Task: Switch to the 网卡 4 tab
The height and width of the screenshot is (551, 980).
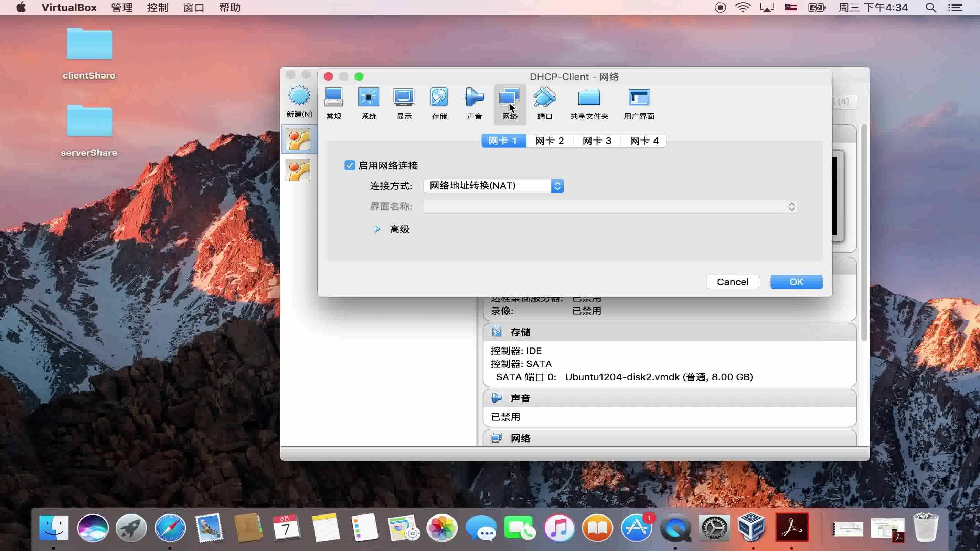Action: 644,141
